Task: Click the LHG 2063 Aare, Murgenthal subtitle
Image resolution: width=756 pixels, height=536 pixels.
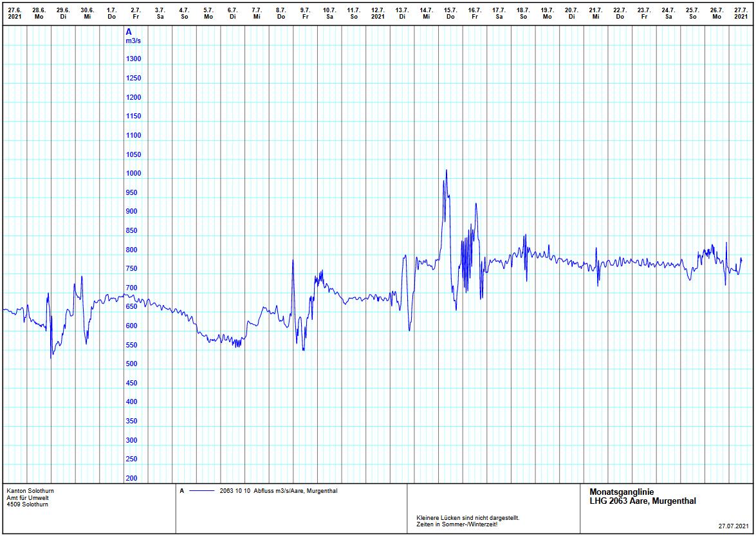Action: pos(642,501)
